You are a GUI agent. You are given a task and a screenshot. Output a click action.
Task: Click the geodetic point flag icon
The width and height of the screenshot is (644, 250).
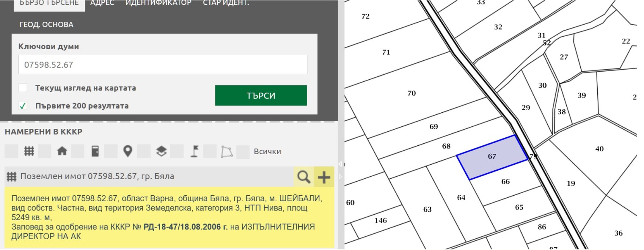pos(194,151)
